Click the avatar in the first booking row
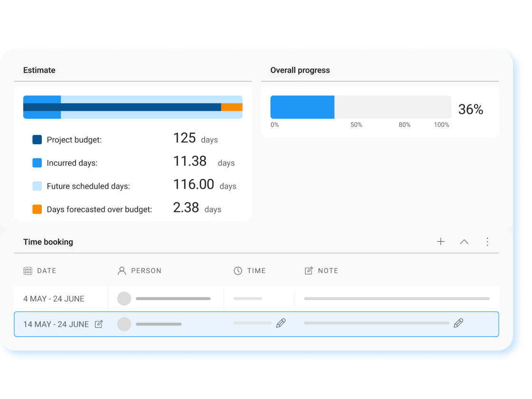Viewport: 532px width, 399px height. tap(124, 299)
